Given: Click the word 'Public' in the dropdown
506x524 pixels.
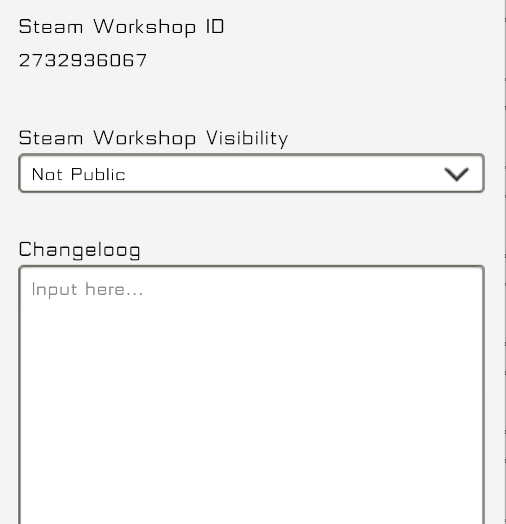Looking at the screenshot, I should click(98, 174).
